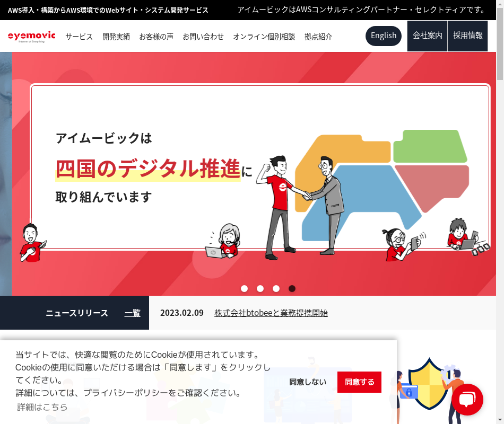
Task: Click the eyemovic logo
Action: (31, 37)
